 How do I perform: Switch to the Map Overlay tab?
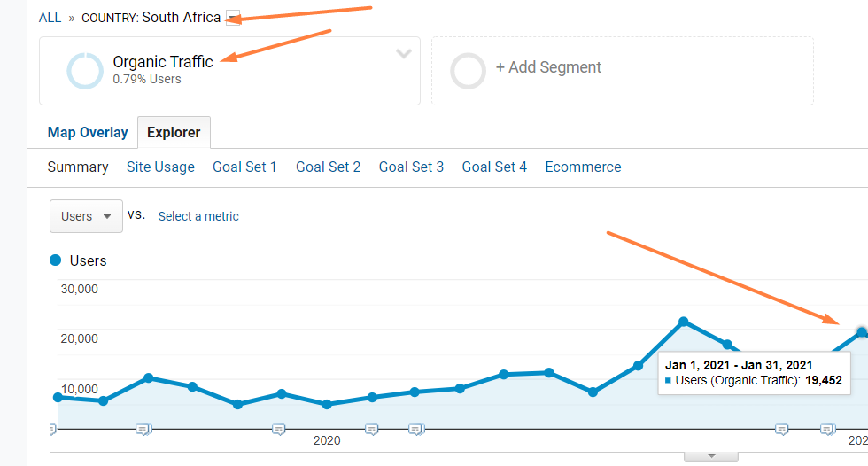pyautogui.click(x=88, y=132)
